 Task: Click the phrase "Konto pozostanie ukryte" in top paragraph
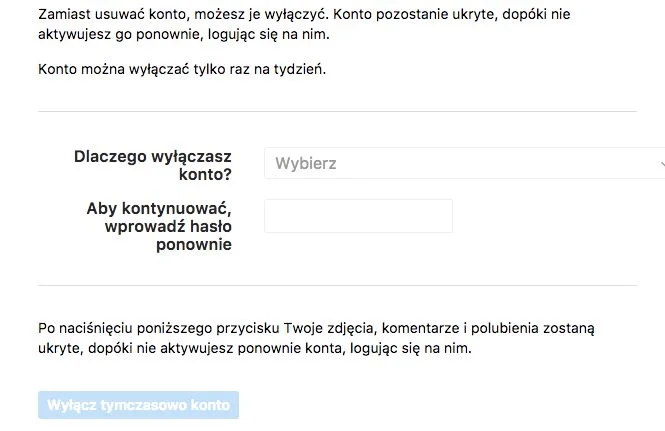coord(411,14)
